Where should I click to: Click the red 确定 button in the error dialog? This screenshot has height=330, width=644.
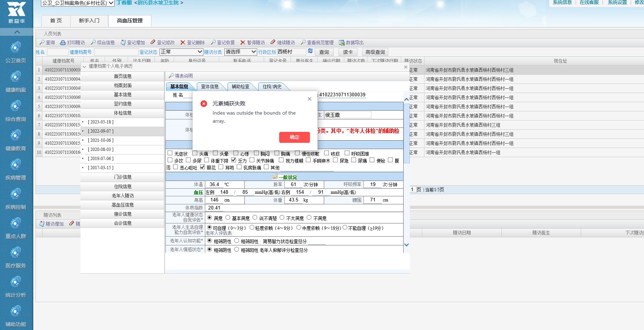[294, 137]
